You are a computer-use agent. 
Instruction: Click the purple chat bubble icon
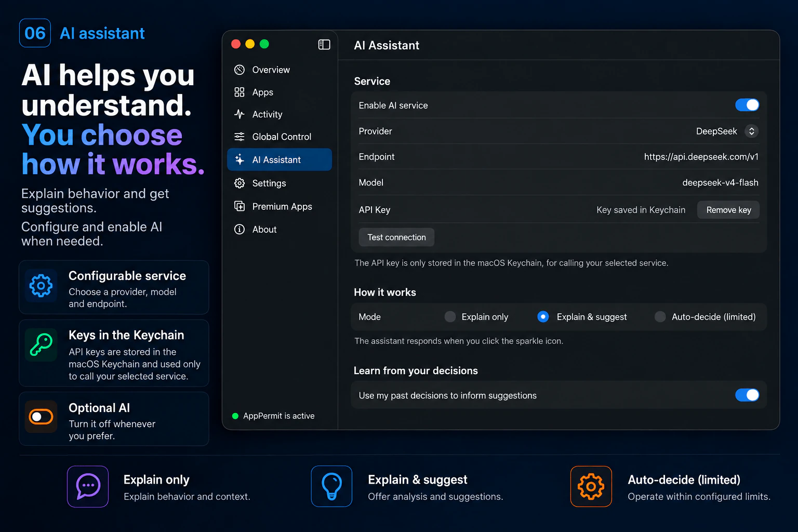pos(88,486)
